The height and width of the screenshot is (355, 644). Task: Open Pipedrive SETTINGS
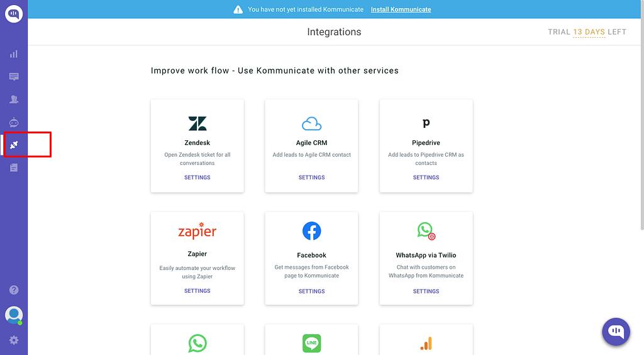[x=426, y=177]
